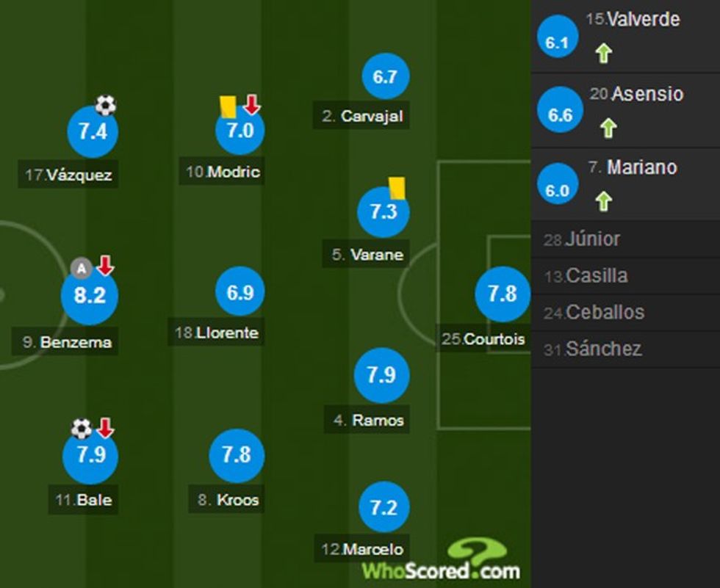
Task: Click the substituted-off arrow above Bale
Action: 105,427
